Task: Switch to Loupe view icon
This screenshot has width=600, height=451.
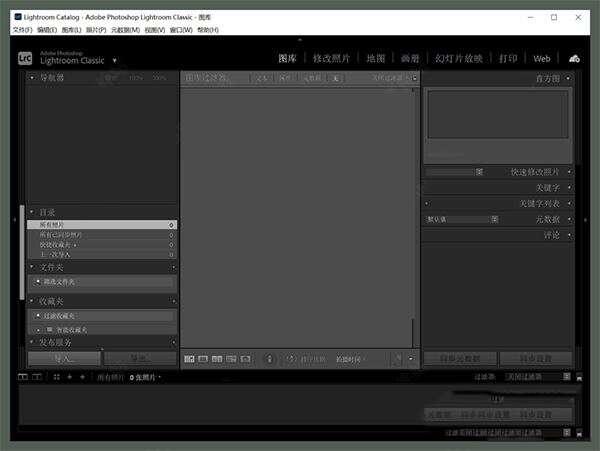Action: pyautogui.click(x=203, y=358)
